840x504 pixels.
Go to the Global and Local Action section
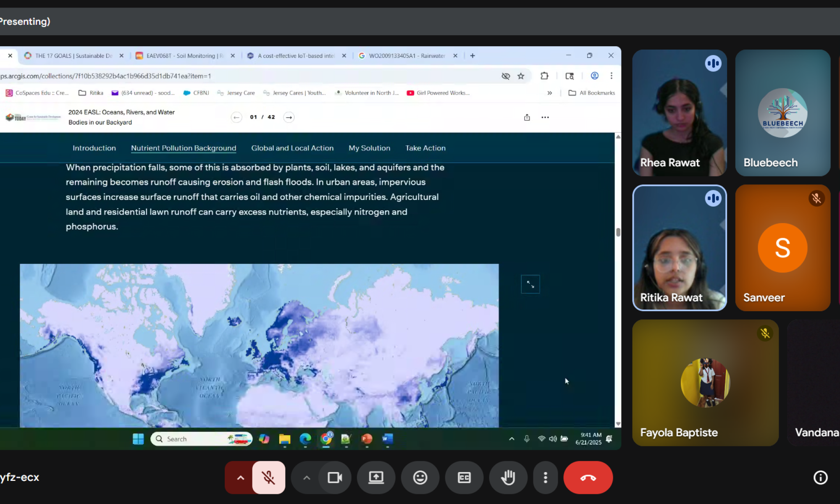click(x=292, y=148)
